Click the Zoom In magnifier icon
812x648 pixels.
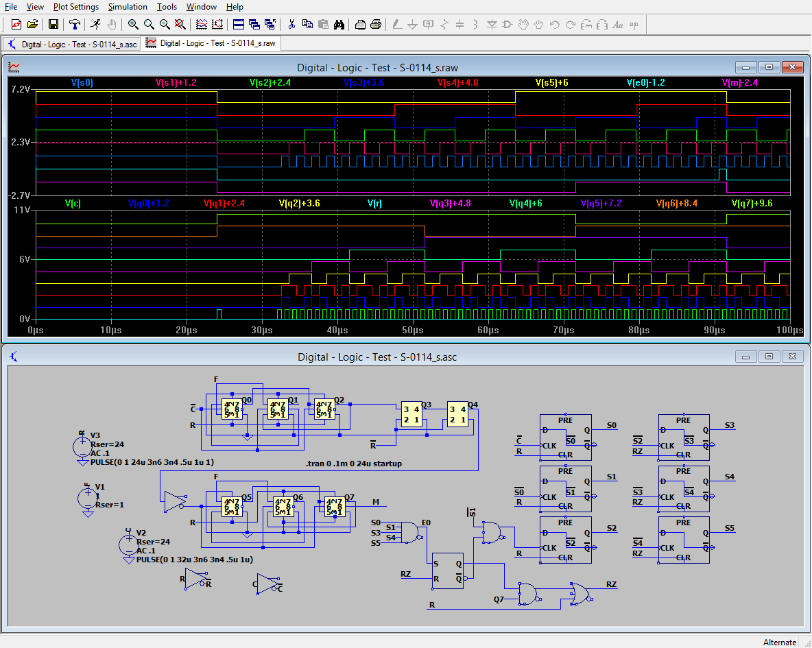pyautogui.click(x=133, y=25)
